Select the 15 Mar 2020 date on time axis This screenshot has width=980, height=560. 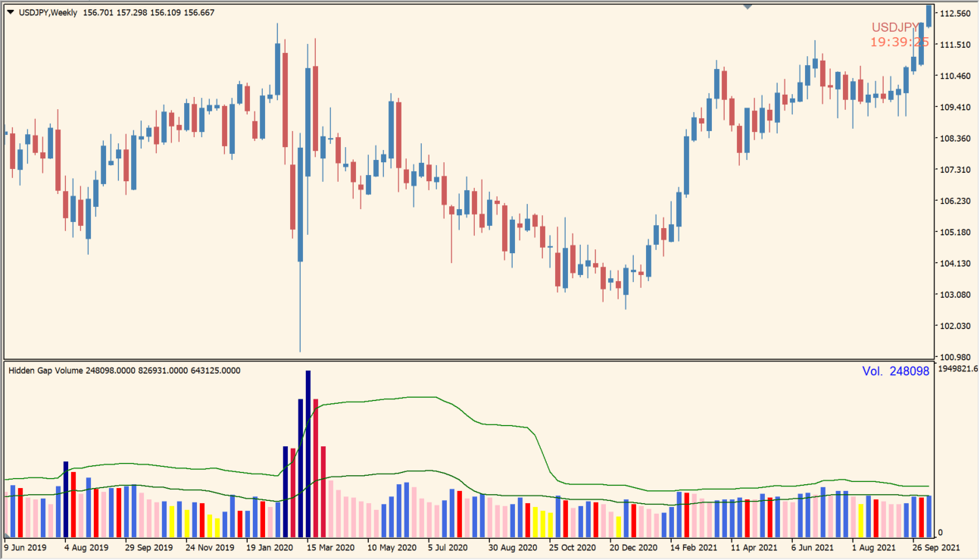point(326,547)
